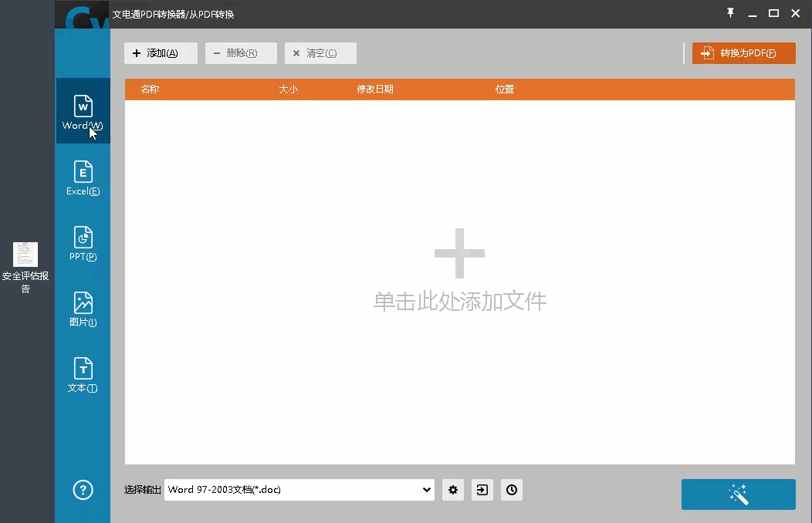812x523 pixels.
Task: Open the output folder icon
Action: point(482,490)
